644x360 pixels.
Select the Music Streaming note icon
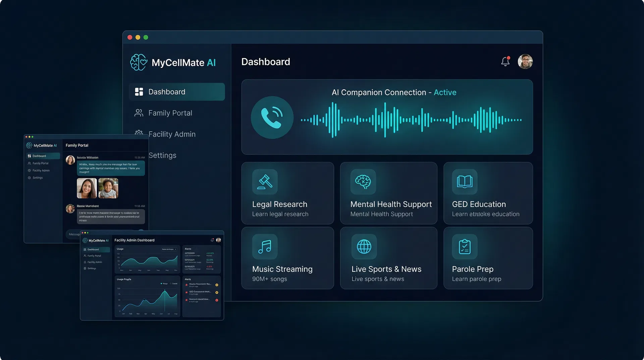265,247
